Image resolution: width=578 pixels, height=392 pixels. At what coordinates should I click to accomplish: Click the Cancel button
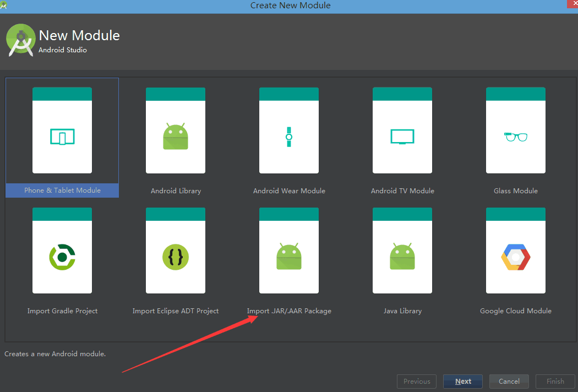click(509, 382)
